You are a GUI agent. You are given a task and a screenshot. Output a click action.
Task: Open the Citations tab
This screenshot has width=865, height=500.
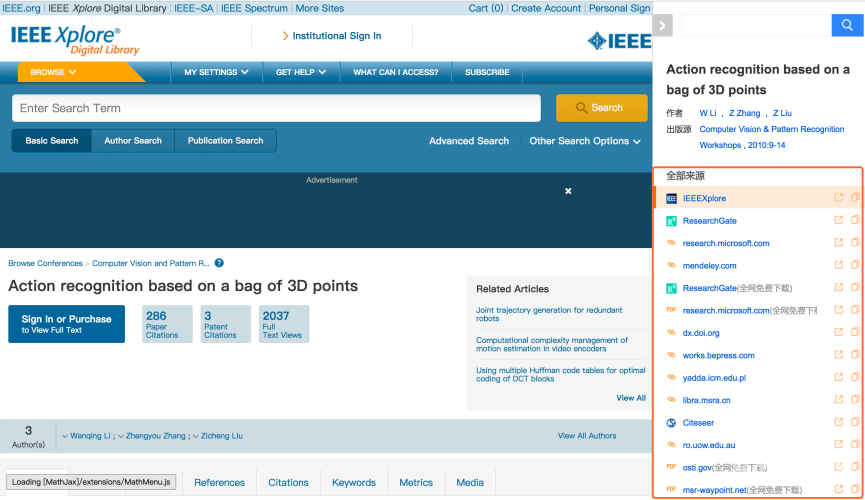click(x=289, y=483)
